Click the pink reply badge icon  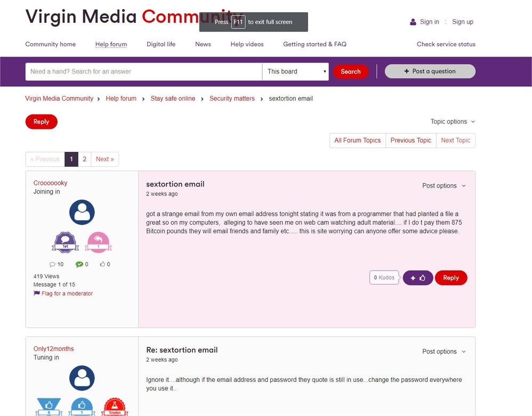coord(98,243)
